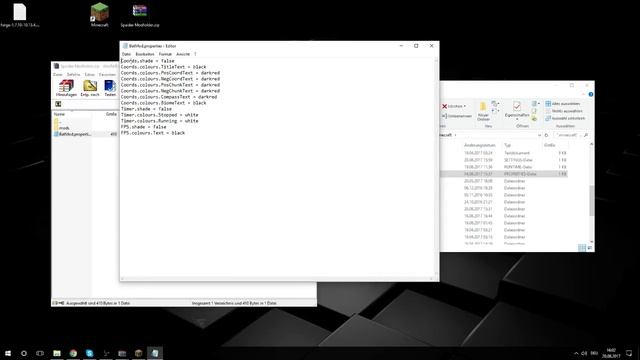Viewport: 640px width, 360px height.
Task: Select the SETTINGS-Datei row in Explorer
Action: click(504, 160)
